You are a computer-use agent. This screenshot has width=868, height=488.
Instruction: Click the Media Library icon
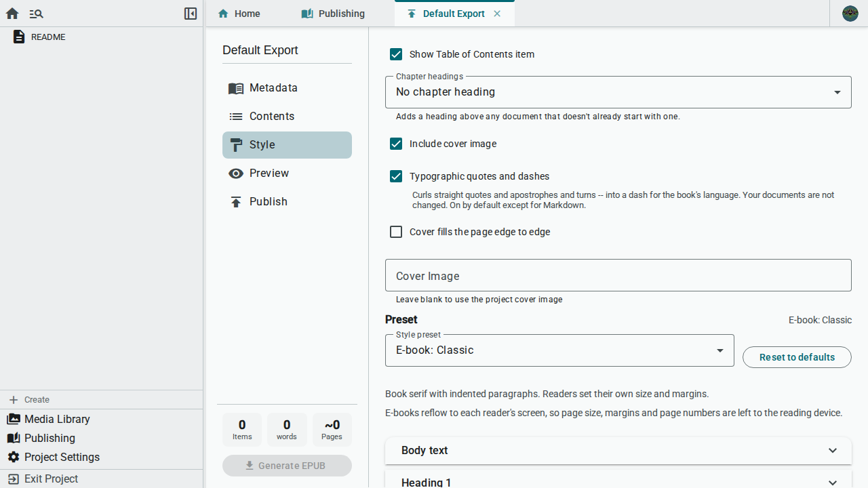[14, 419]
